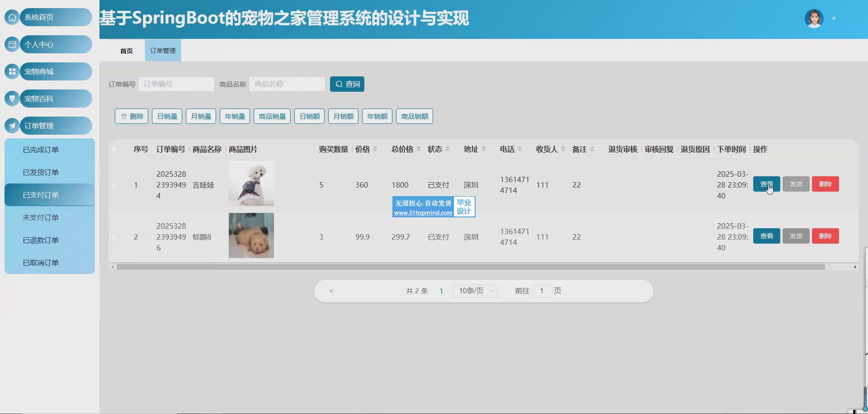Toggle the select-all checkbox in table header

[114, 149]
